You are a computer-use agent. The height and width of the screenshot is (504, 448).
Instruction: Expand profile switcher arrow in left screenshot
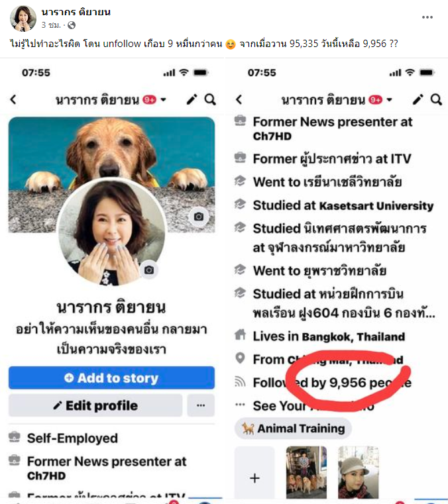pyautogui.click(x=164, y=100)
